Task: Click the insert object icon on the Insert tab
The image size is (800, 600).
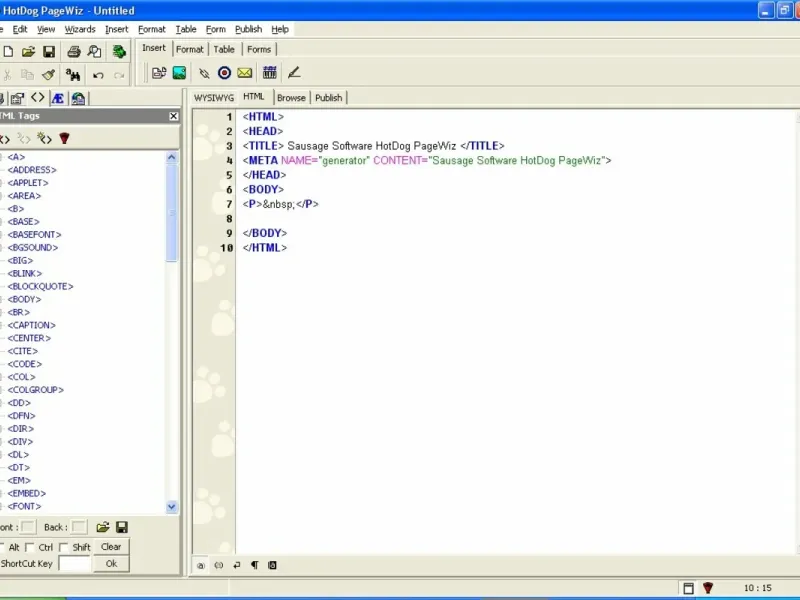Action: tap(159, 73)
